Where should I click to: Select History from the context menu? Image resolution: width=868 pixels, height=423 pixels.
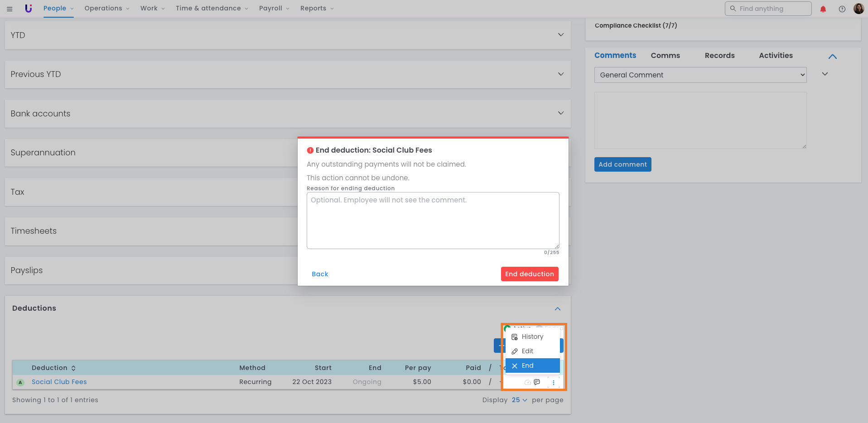[532, 336]
